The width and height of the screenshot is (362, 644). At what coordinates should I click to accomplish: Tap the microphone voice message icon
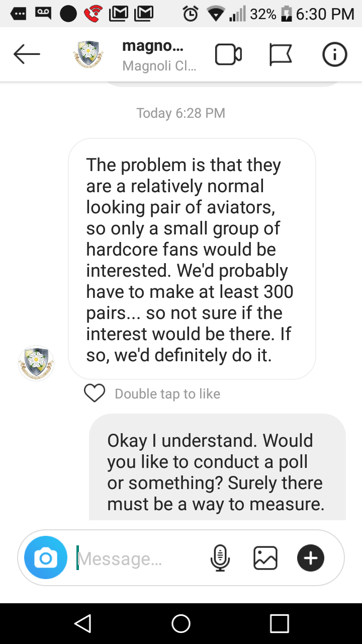220,557
